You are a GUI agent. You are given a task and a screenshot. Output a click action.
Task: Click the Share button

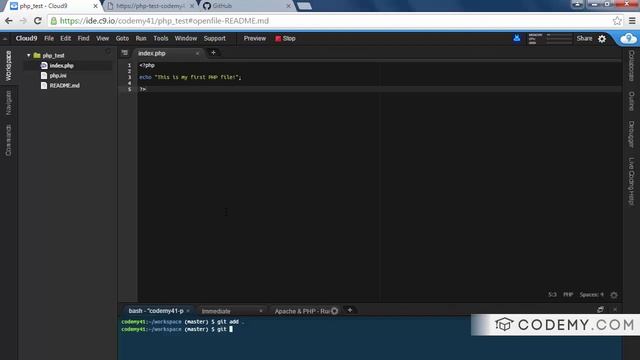pyautogui.click(x=584, y=38)
